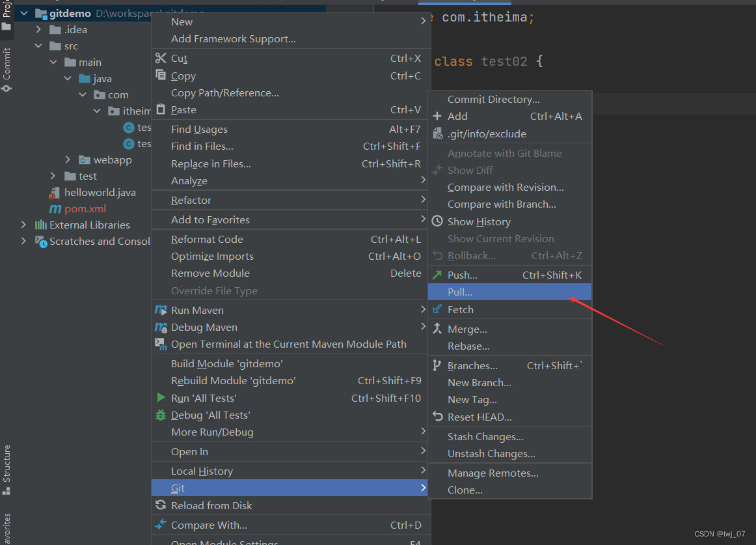Choose Add Framework Support...
Screen dimensions: 756x545
pyautogui.click(x=291, y=38)
